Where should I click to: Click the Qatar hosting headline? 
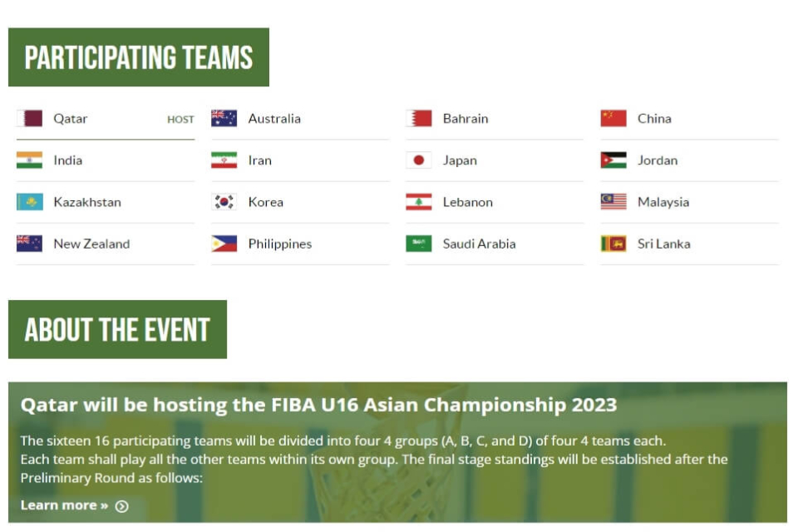(x=318, y=405)
